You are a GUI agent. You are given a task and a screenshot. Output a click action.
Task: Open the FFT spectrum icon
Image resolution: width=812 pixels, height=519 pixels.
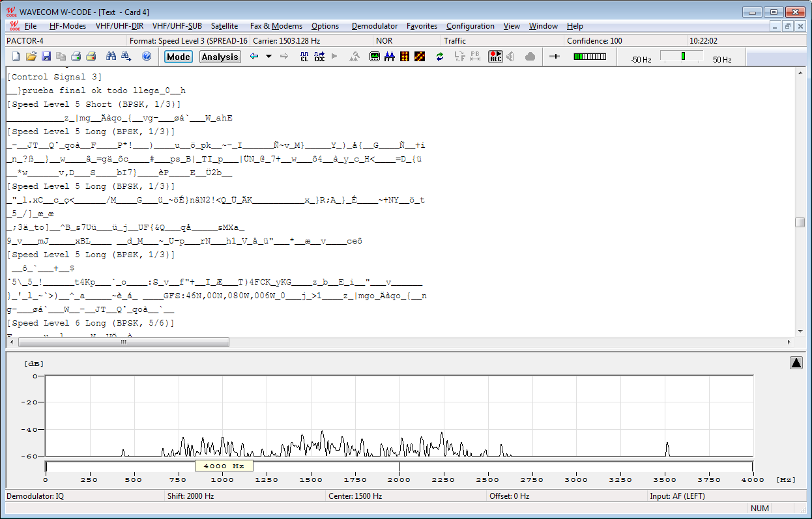point(390,57)
